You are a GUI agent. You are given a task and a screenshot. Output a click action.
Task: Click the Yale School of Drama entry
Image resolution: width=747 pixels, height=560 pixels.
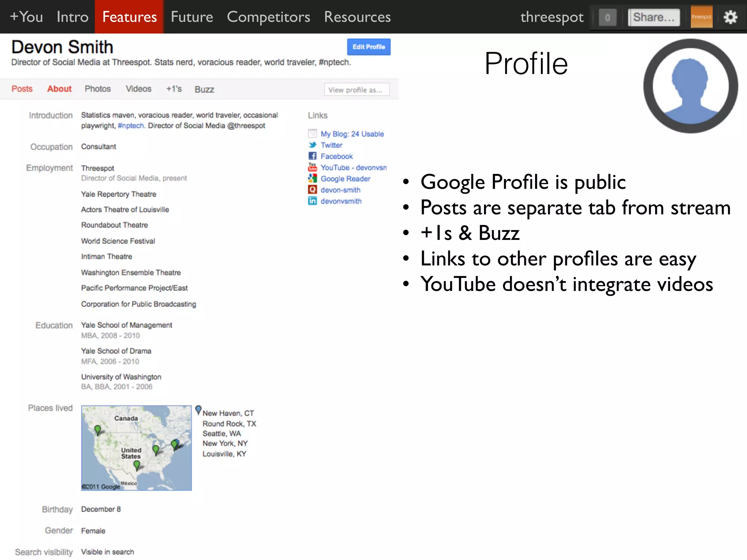[116, 351]
